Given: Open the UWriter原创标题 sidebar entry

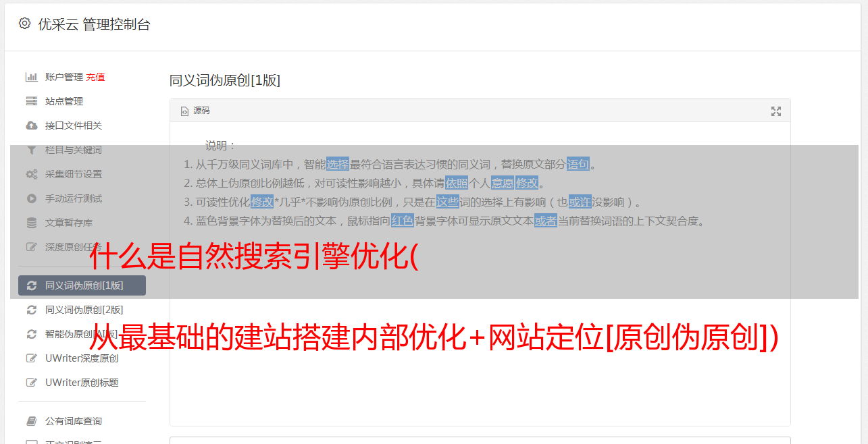Looking at the screenshot, I should point(82,383).
